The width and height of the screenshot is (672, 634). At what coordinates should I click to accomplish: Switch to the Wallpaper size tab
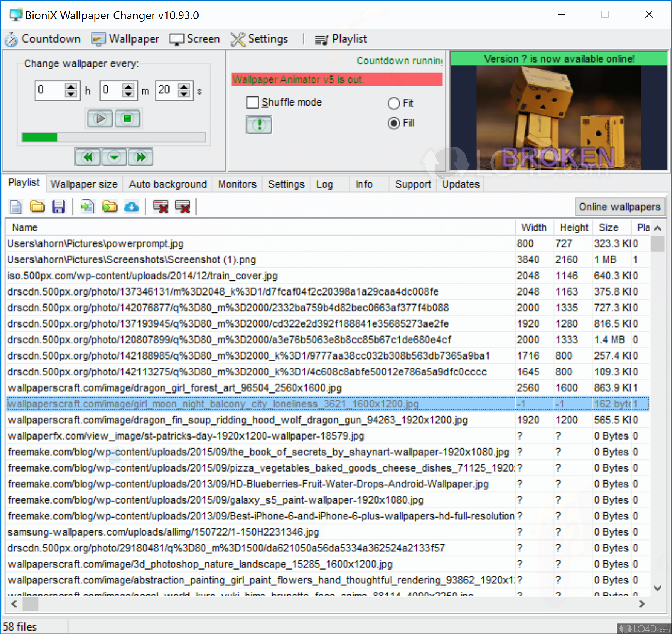84,184
